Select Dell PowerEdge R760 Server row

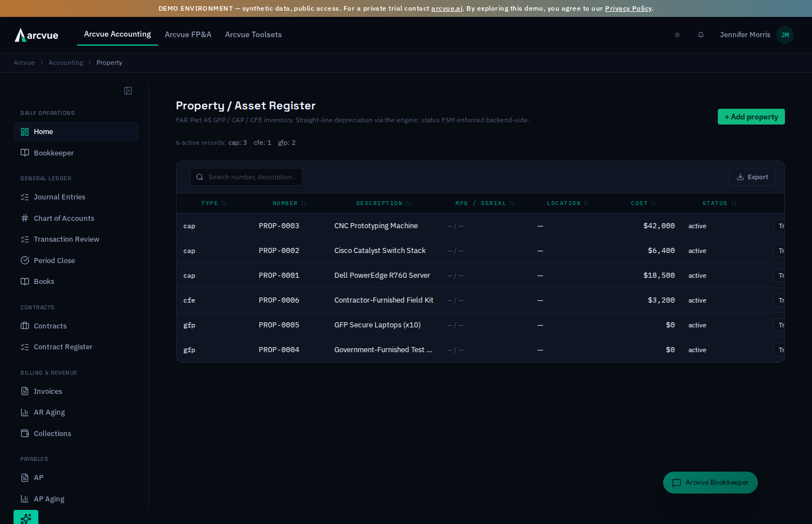click(480, 276)
